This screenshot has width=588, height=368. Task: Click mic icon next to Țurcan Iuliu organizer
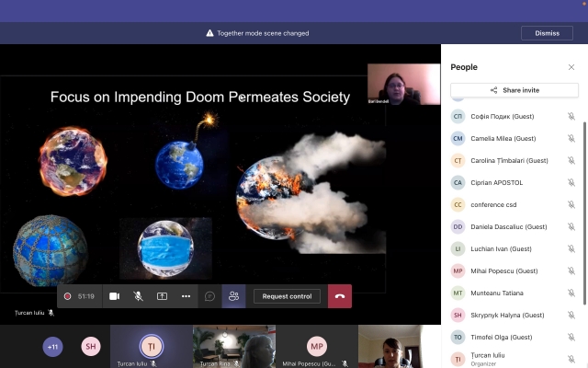click(571, 359)
